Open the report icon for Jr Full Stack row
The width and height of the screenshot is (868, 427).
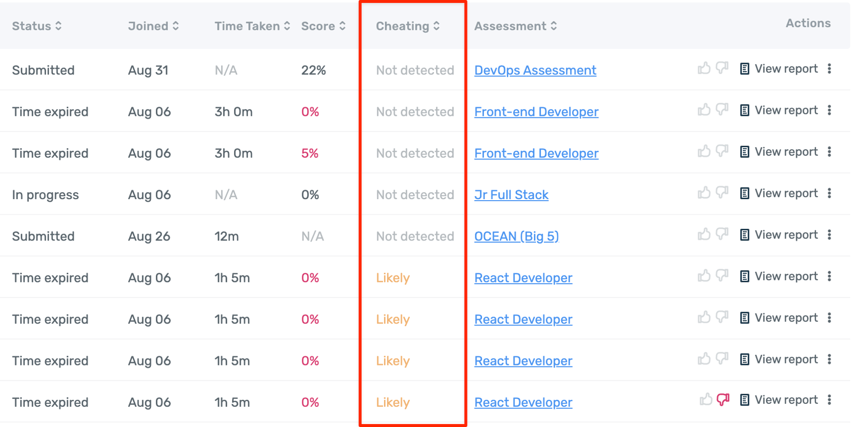click(x=745, y=193)
